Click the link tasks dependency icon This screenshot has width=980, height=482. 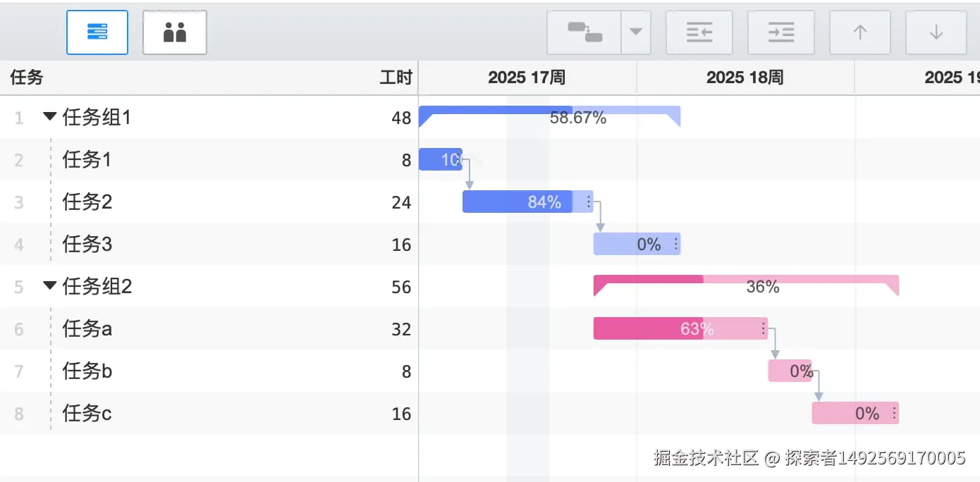584,32
